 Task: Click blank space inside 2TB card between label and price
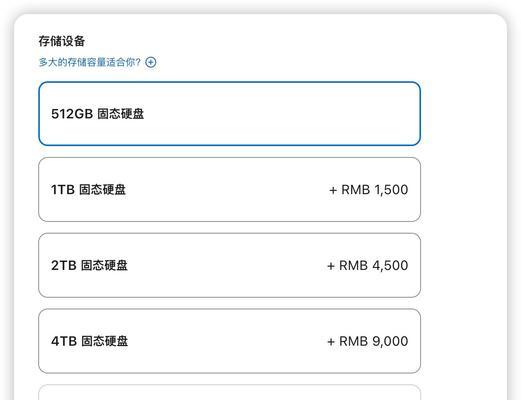tap(227, 265)
